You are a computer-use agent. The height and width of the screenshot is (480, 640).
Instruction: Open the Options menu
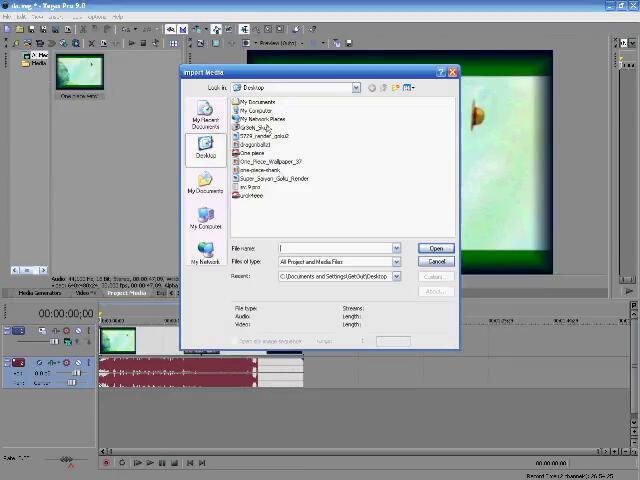[x=96, y=17]
